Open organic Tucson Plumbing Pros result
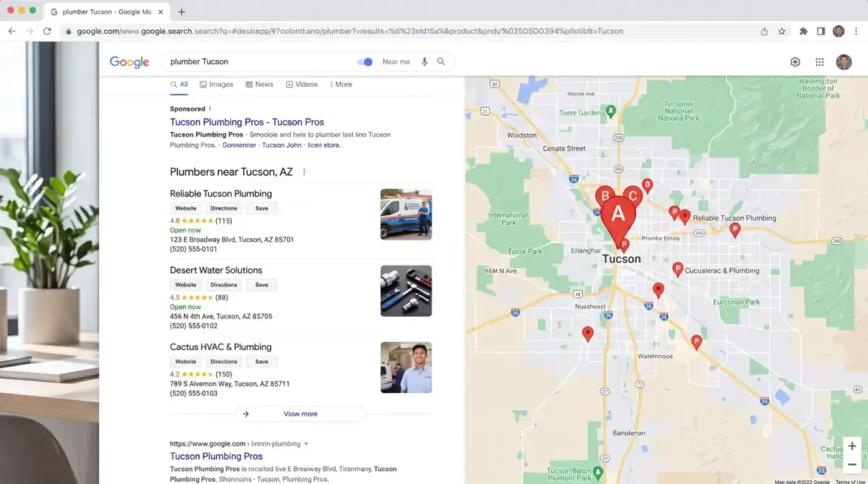The width and height of the screenshot is (868, 484). [216, 457]
